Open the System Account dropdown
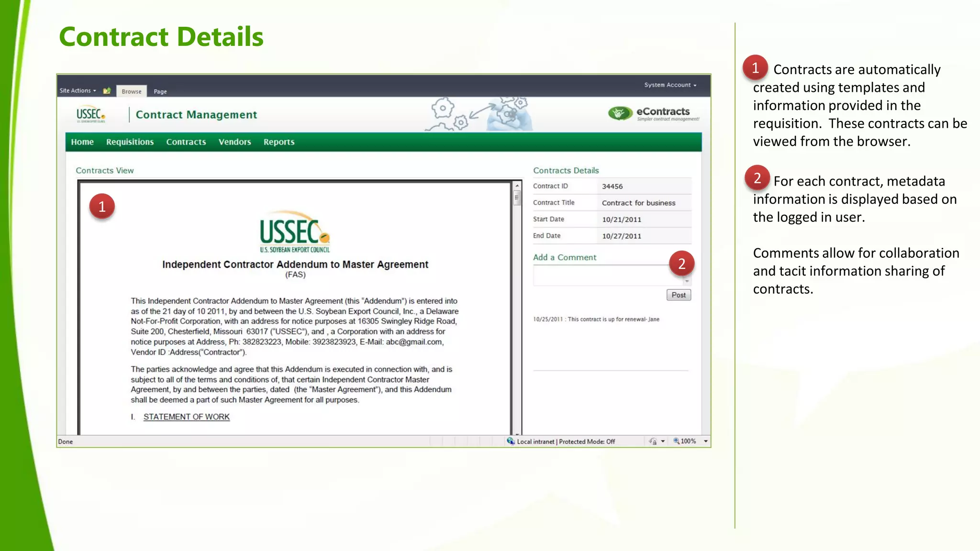Viewport: 980px width, 551px height. (670, 85)
